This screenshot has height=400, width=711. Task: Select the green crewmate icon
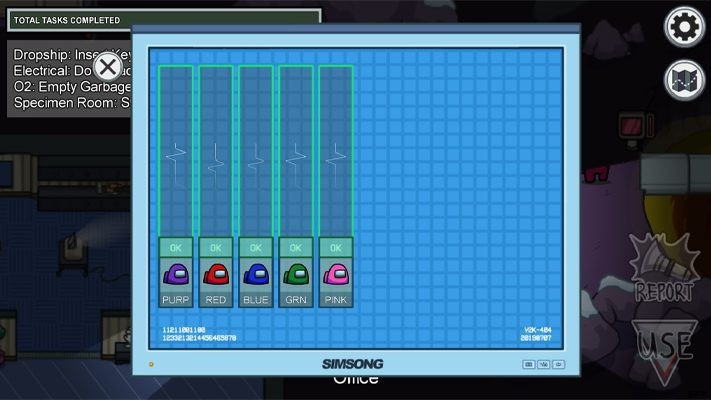pos(296,274)
